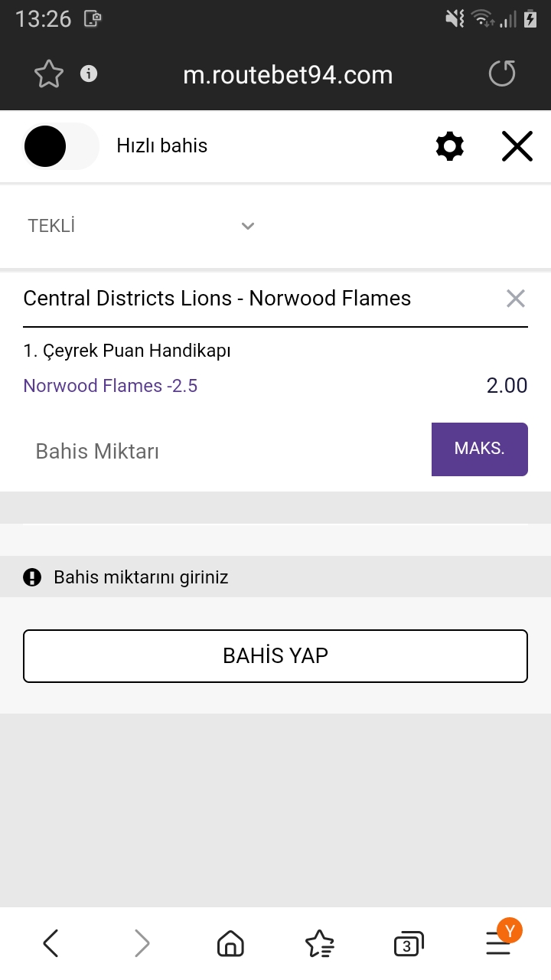Click the chevron next to TEKLİ

247,226
